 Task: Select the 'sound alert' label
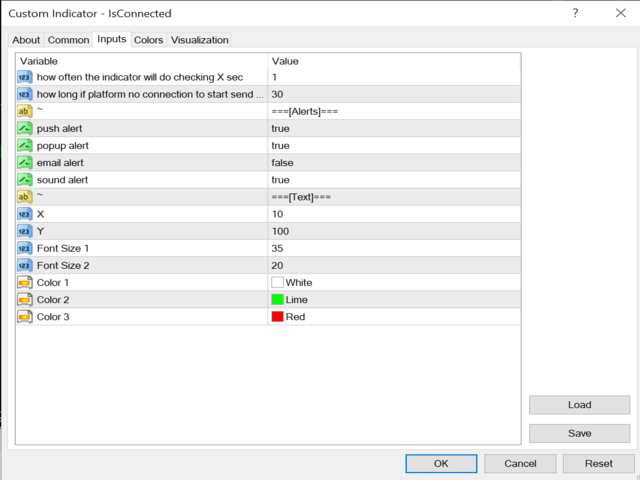tap(62, 180)
